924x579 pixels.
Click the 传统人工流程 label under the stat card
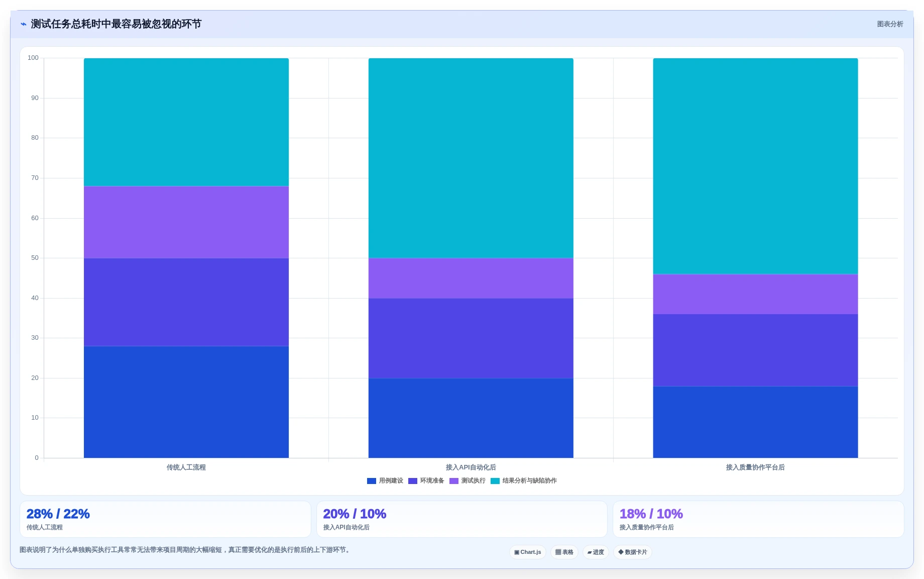coord(45,527)
